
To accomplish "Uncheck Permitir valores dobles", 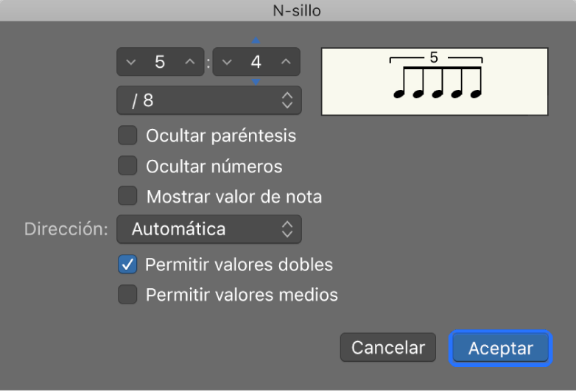I will point(128,264).
